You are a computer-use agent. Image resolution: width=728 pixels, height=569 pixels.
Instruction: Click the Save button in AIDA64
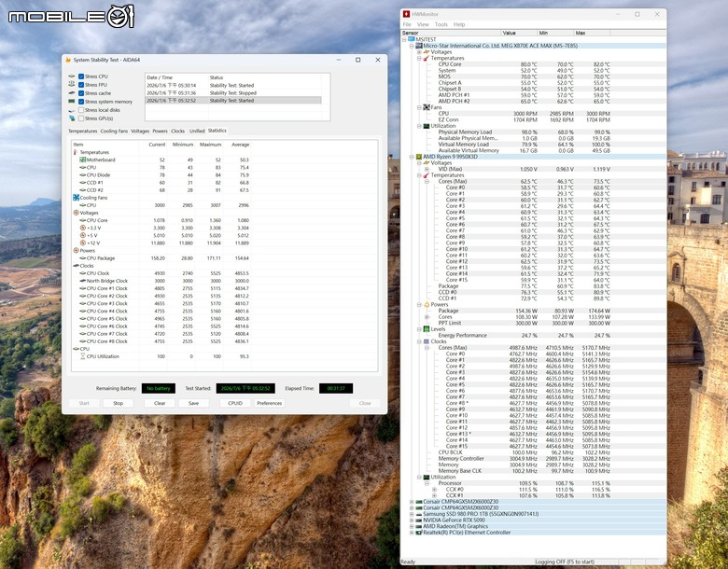coord(193,403)
